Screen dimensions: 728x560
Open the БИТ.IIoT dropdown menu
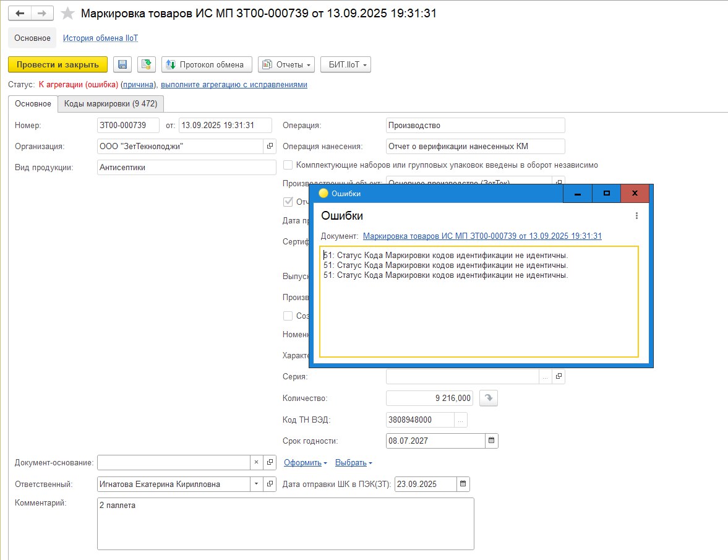pyautogui.click(x=345, y=65)
